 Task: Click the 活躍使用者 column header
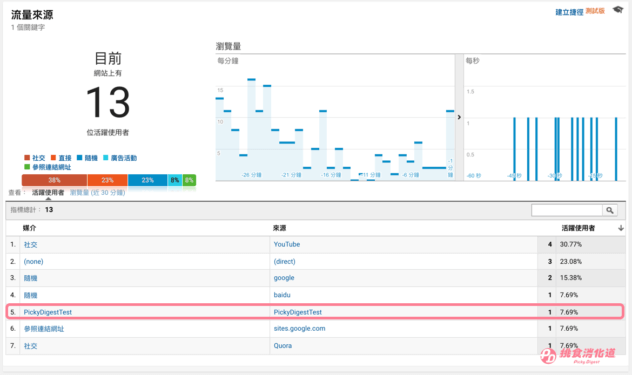tap(578, 228)
